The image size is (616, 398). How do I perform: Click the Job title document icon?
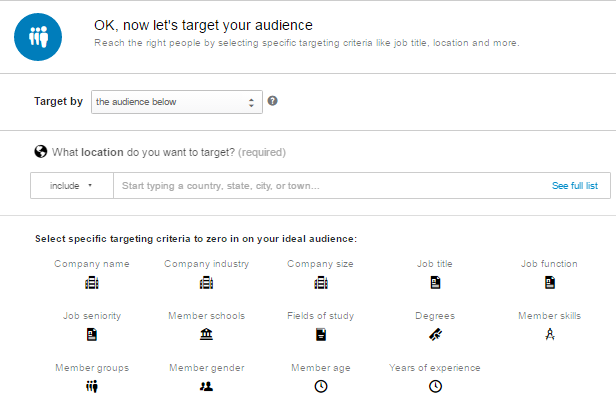pos(435,282)
